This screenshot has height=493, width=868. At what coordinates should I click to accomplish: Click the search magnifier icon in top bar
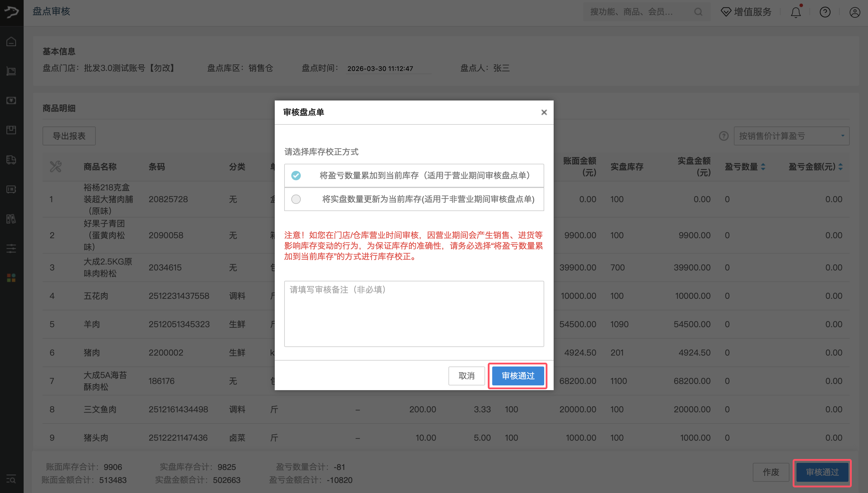698,12
